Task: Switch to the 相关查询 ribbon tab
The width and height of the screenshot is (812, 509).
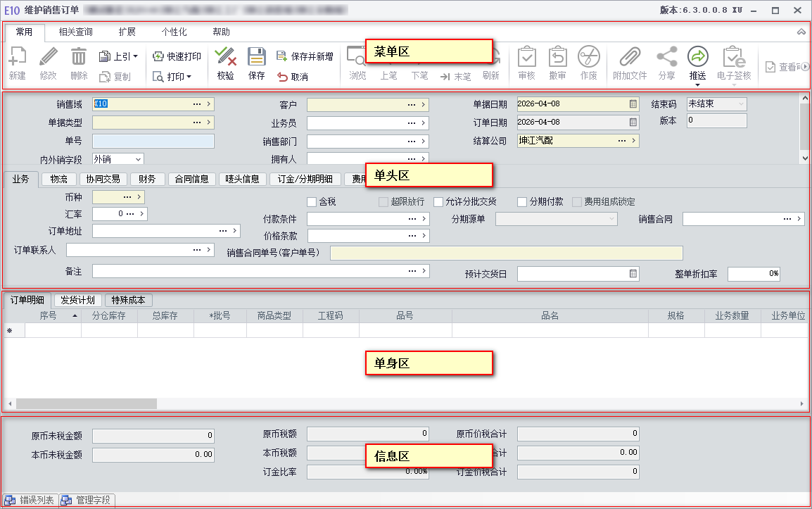Action: click(75, 32)
